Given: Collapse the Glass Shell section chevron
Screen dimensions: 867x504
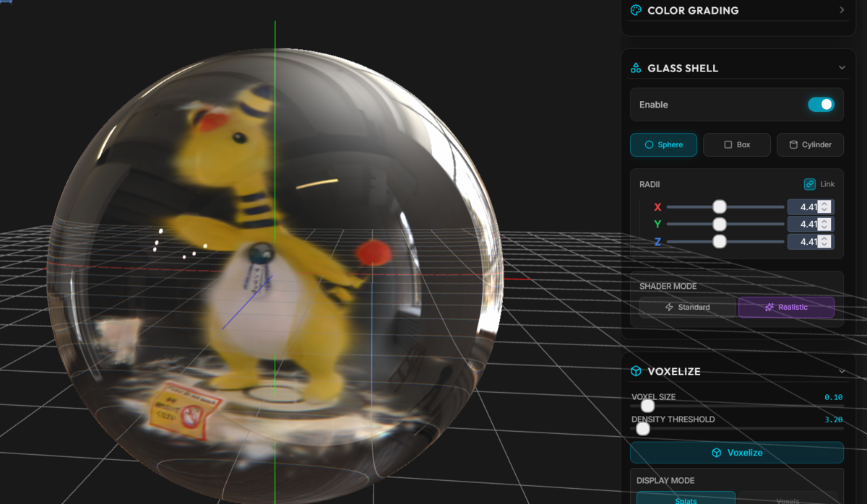Looking at the screenshot, I should [842, 68].
